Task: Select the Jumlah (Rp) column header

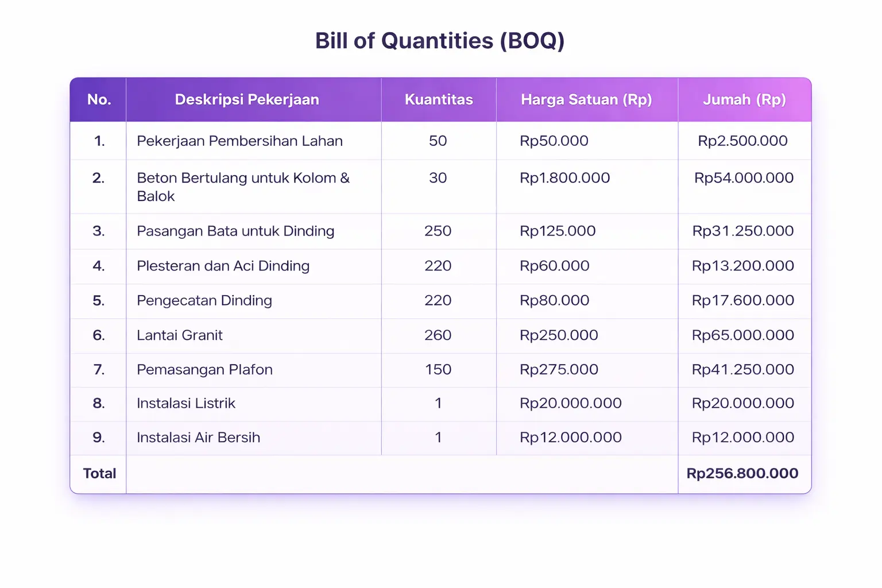Action: coord(744,100)
